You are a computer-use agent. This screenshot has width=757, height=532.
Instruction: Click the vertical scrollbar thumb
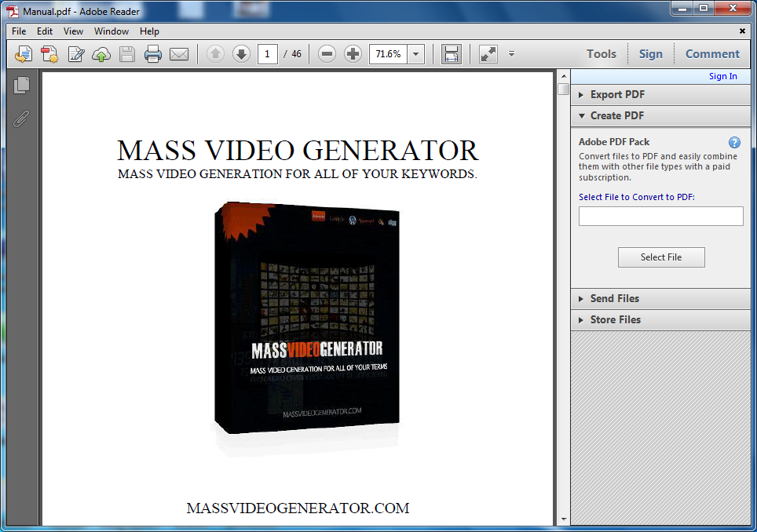(563, 89)
